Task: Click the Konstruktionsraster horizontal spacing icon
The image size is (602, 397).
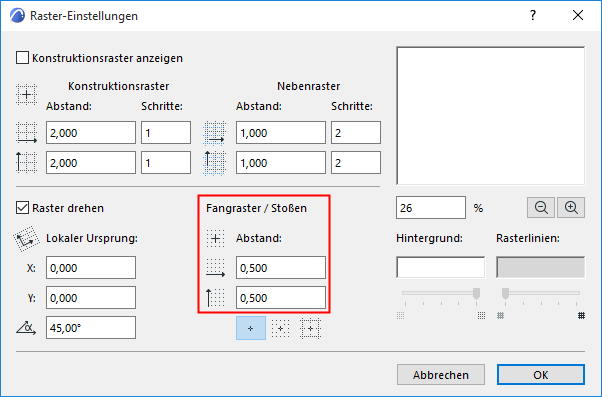Action: tap(26, 133)
